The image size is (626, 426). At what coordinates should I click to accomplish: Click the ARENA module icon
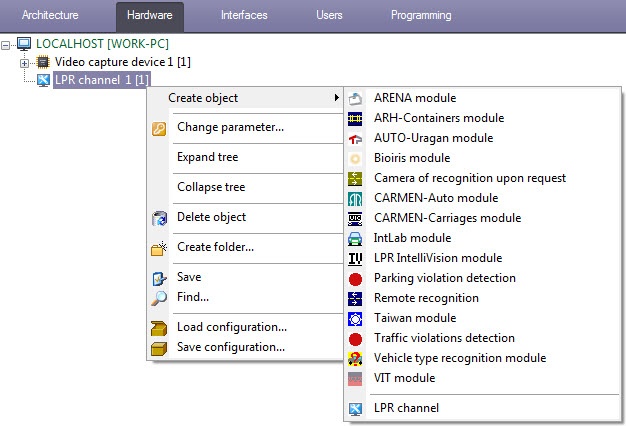pos(355,98)
